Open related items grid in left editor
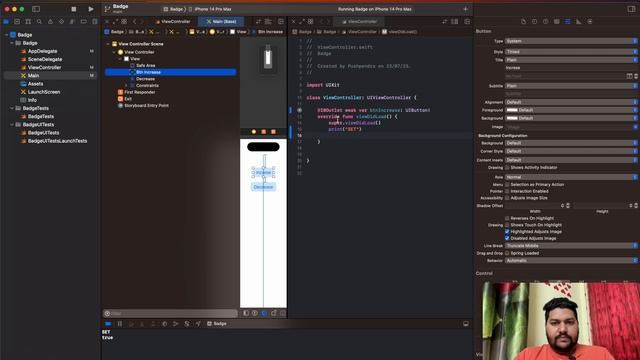Viewport: 640px width, 360px height. (x=124, y=21)
